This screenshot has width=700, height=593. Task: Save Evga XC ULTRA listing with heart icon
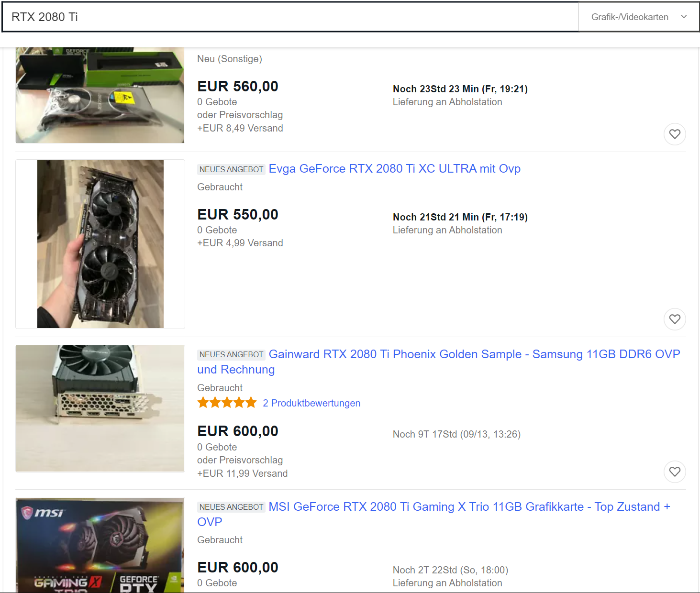(x=675, y=319)
